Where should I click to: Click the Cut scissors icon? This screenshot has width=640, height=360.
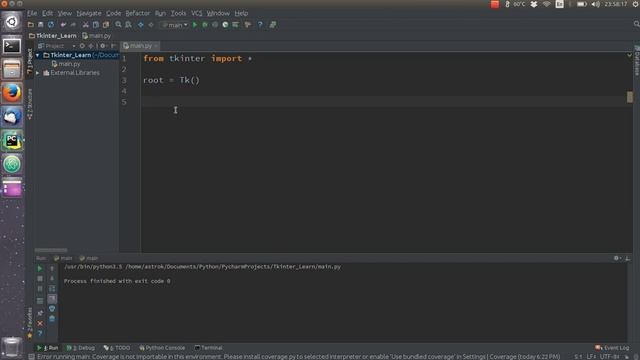pos(86,25)
